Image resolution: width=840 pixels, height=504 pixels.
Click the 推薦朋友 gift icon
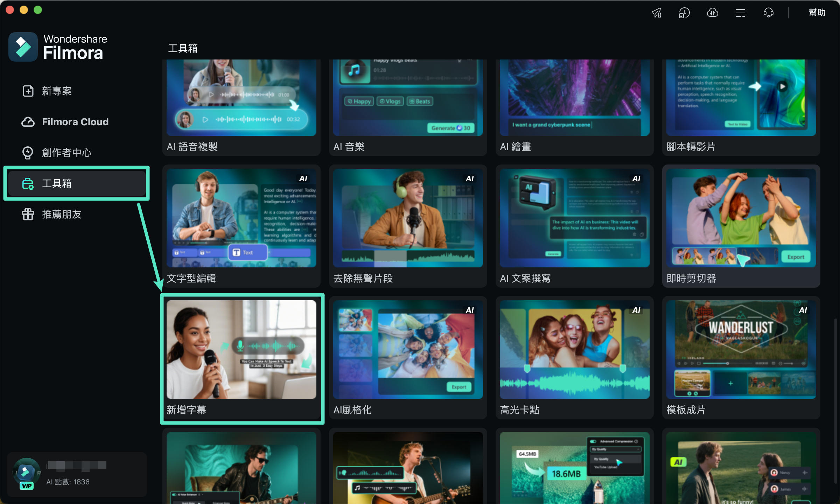(28, 214)
